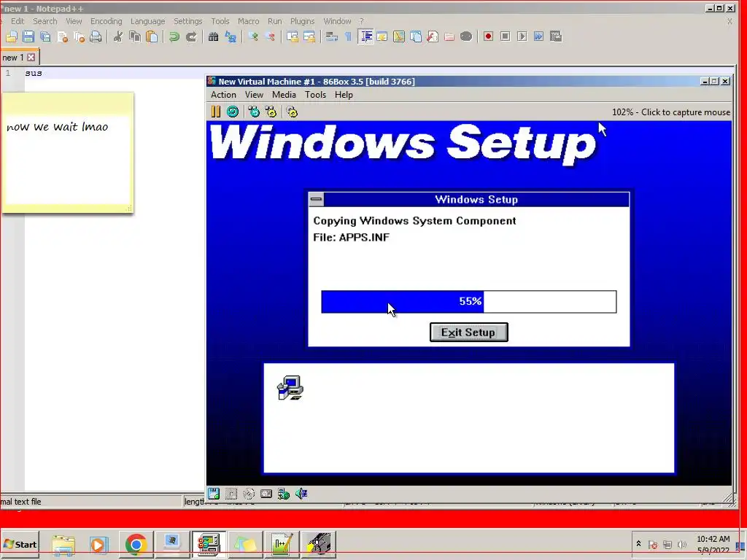This screenshot has width=747, height=560.
Task: Save the document with Notepad++ Save icon
Action: pyautogui.click(x=28, y=36)
